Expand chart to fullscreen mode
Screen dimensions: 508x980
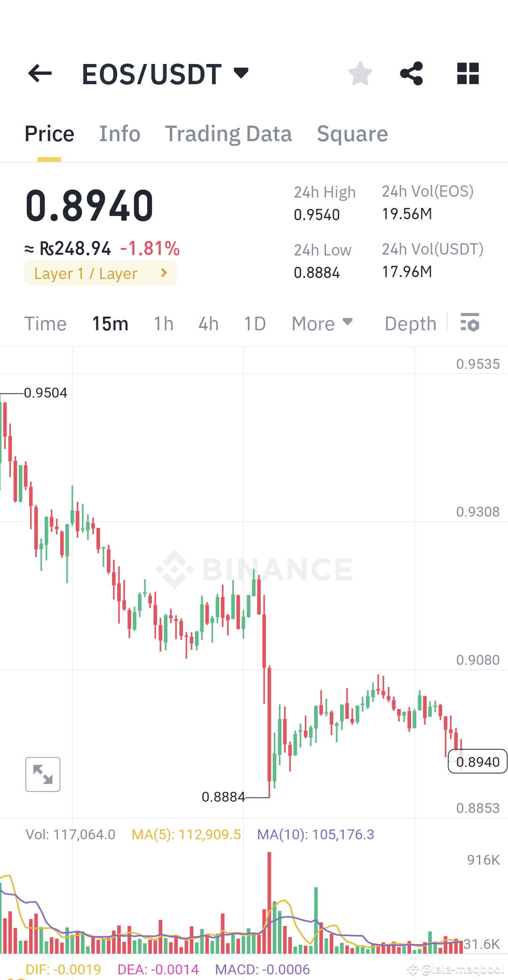tap(42, 774)
